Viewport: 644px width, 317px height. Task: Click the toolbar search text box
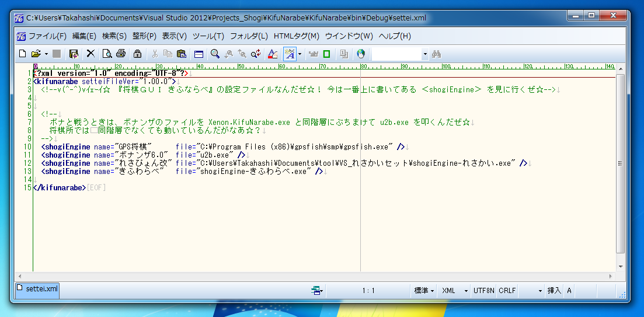[397, 54]
